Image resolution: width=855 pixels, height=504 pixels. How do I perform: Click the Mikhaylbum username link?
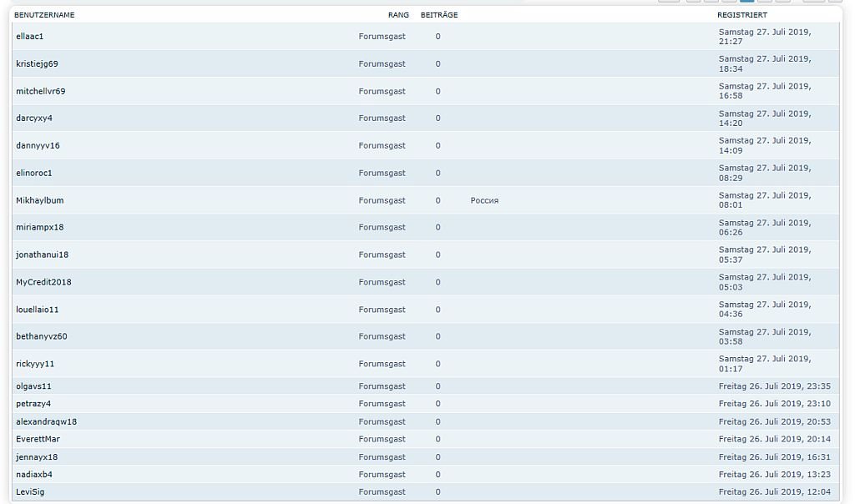(x=39, y=200)
